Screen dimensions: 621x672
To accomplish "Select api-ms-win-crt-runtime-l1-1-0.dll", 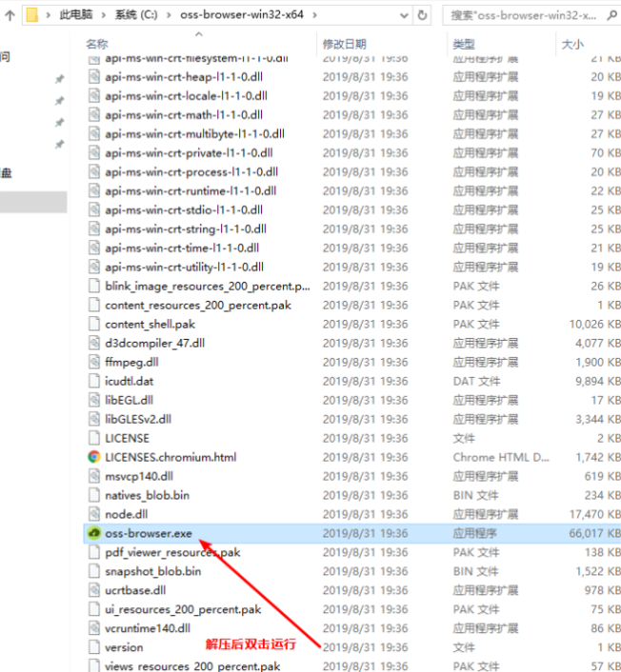I will (190, 191).
